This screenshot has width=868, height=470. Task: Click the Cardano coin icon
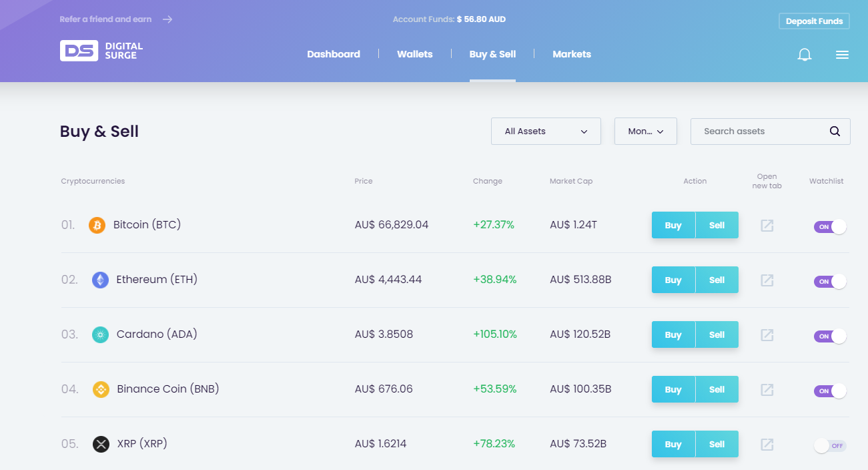tap(100, 334)
